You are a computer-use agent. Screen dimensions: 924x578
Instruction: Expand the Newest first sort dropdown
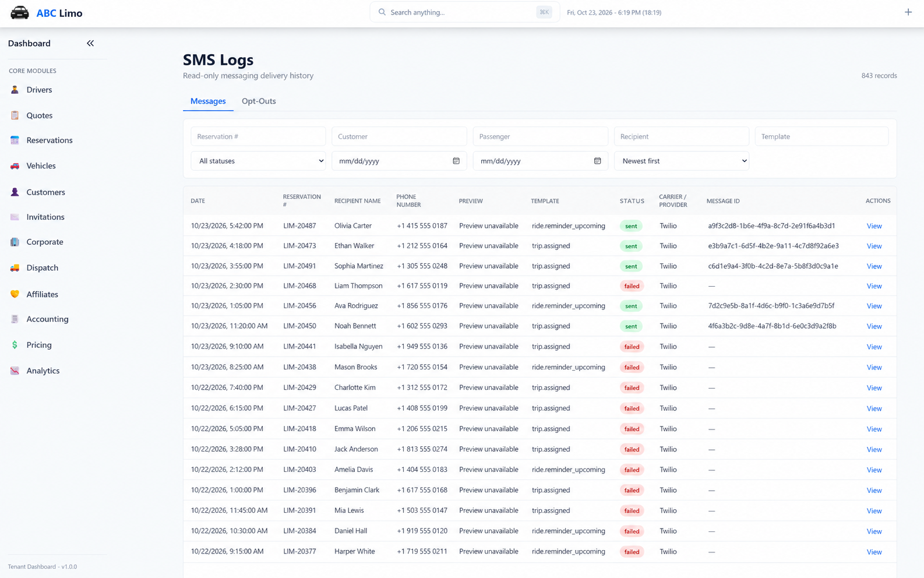(681, 161)
